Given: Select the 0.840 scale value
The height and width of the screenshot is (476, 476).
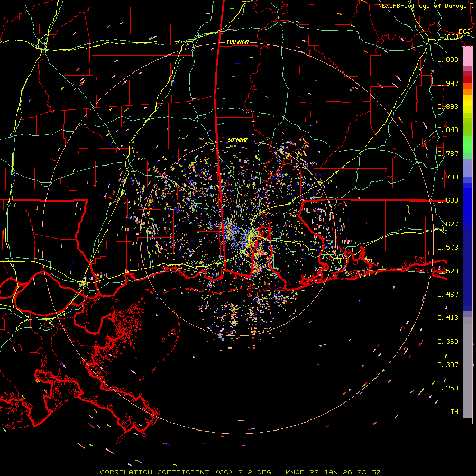Looking at the screenshot, I should coord(448,130).
